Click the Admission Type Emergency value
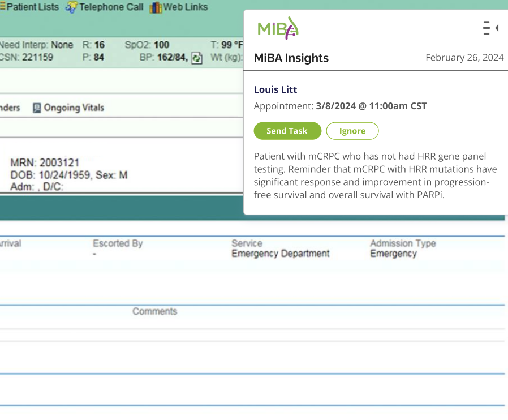The height and width of the screenshot is (420, 508). point(394,254)
